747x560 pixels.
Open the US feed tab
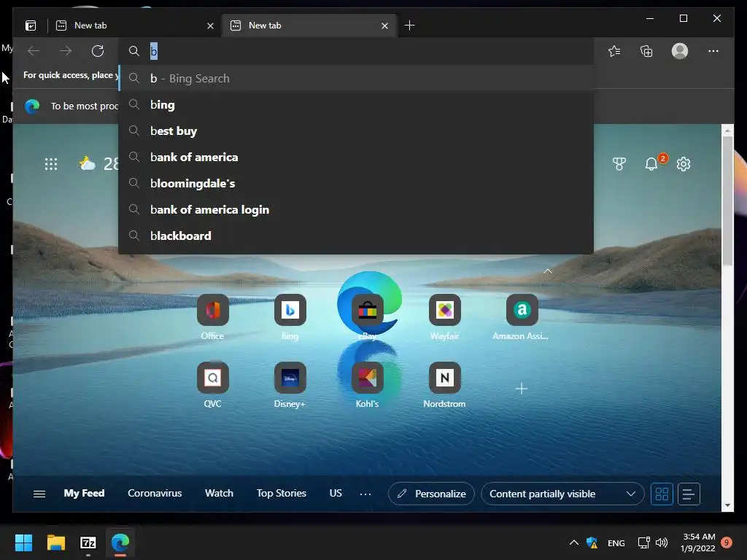pos(336,494)
